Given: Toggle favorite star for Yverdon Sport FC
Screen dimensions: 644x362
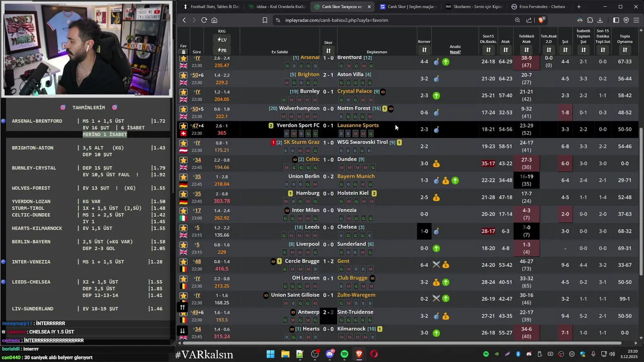Looking at the screenshot, I should 183,126.
